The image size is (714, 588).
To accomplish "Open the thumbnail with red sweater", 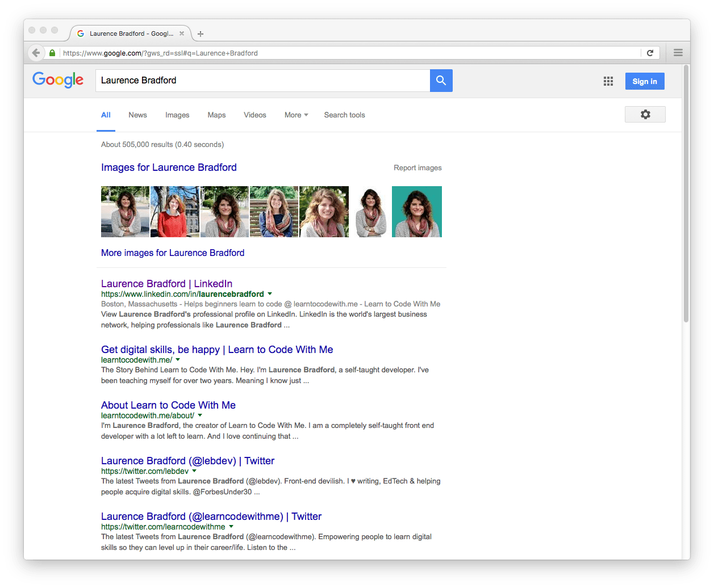I will [175, 212].
